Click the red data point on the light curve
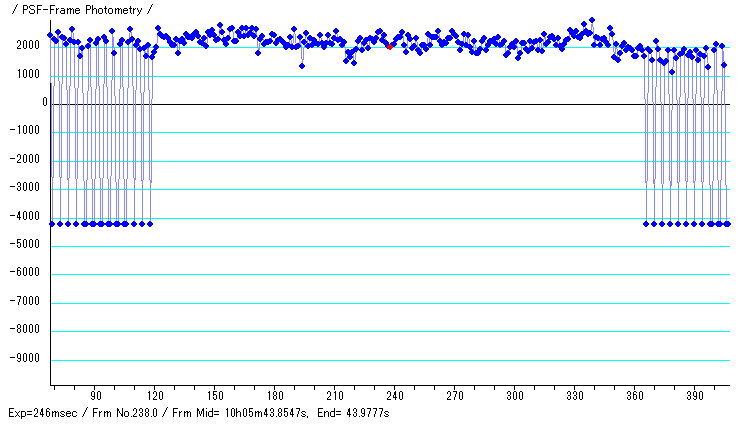 coord(390,46)
